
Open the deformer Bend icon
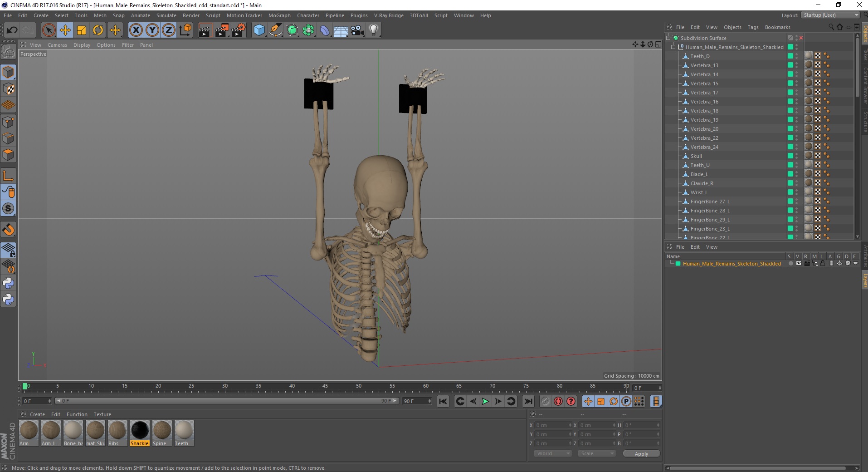point(325,30)
